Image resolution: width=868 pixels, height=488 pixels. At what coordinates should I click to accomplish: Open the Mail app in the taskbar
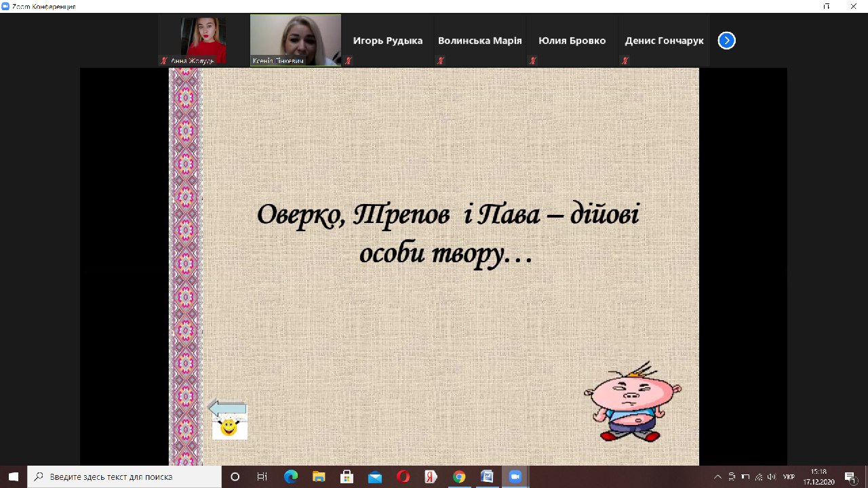pyautogui.click(x=374, y=476)
